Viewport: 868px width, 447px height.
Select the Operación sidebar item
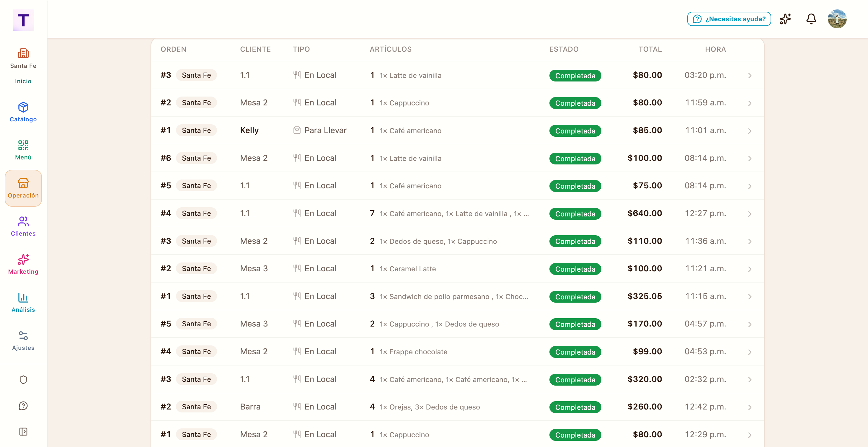pos(23,188)
